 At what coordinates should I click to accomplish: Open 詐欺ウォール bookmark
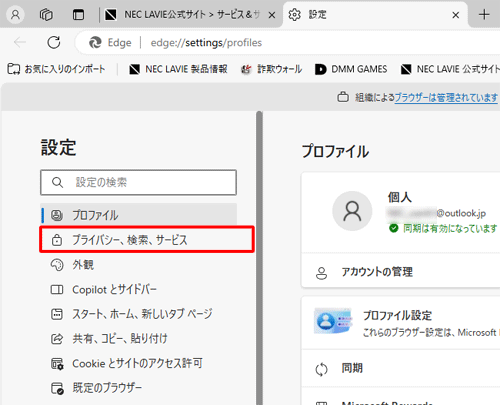point(271,69)
